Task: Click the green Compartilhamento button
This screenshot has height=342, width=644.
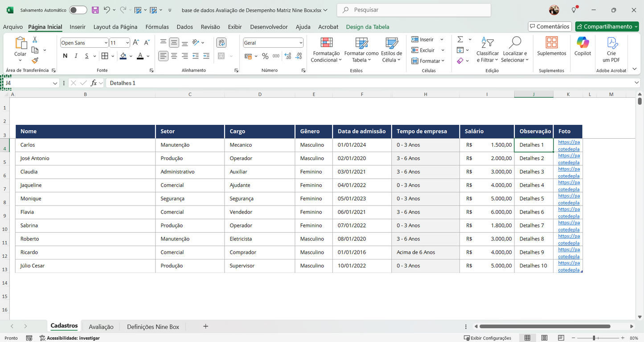Action: (607, 26)
